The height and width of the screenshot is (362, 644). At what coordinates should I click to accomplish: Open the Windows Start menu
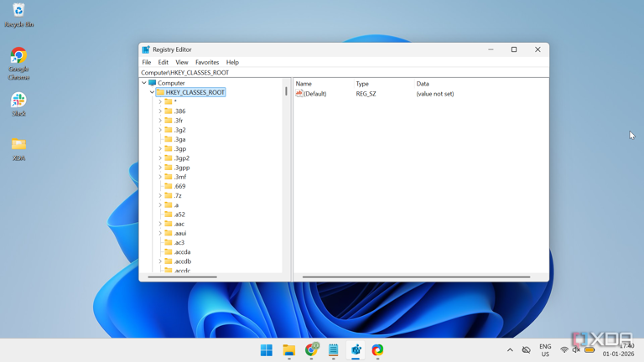(x=267, y=350)
